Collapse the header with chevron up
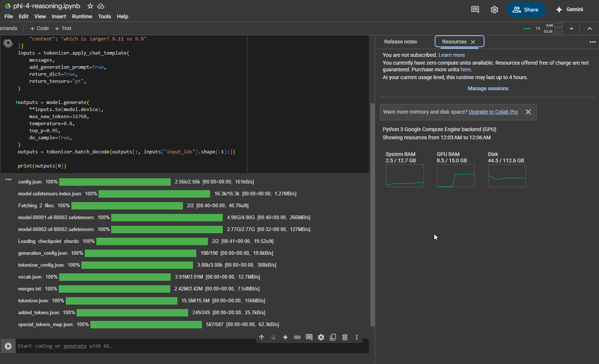Screen dimensions: 599x364 589,28
